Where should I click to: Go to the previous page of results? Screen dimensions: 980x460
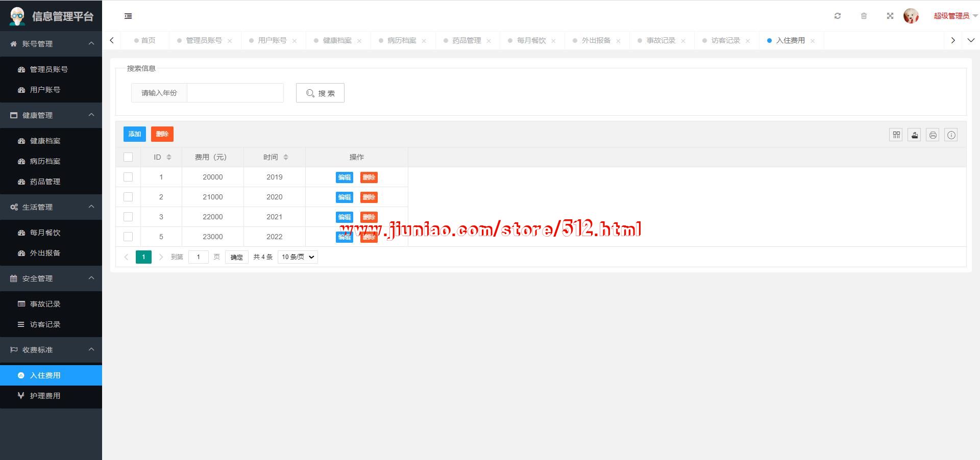[x=126, y=257]
